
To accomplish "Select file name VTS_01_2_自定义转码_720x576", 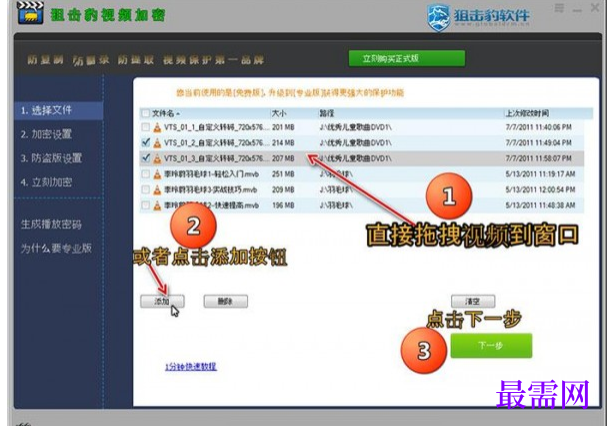I will coord(216,143).
